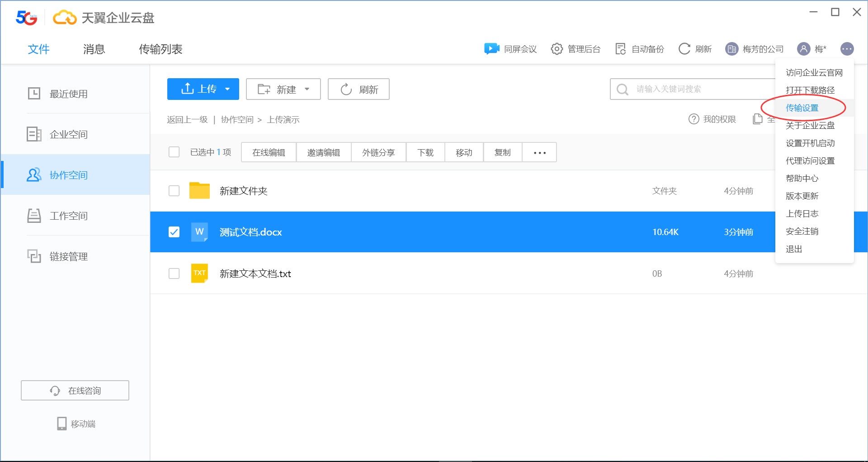Open the three-dot more actions button after 复制
868x462 pixels.
539,153
